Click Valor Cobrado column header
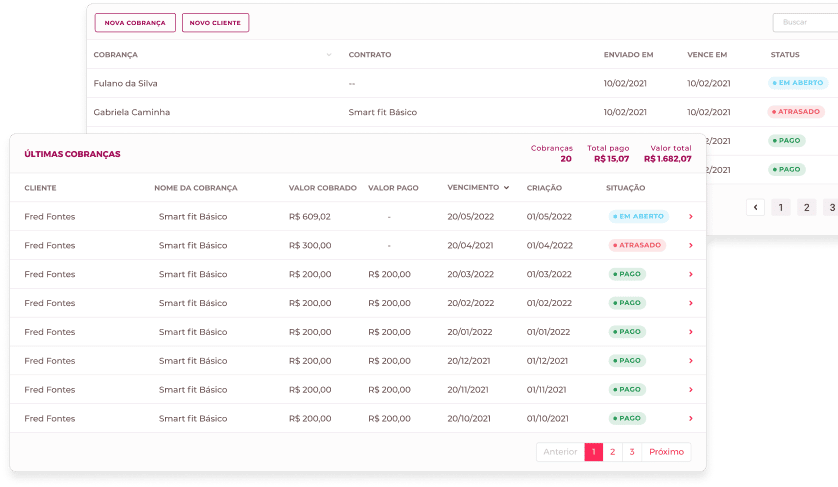The width and height of the screenshot is (838, 487). coord(323,188)
